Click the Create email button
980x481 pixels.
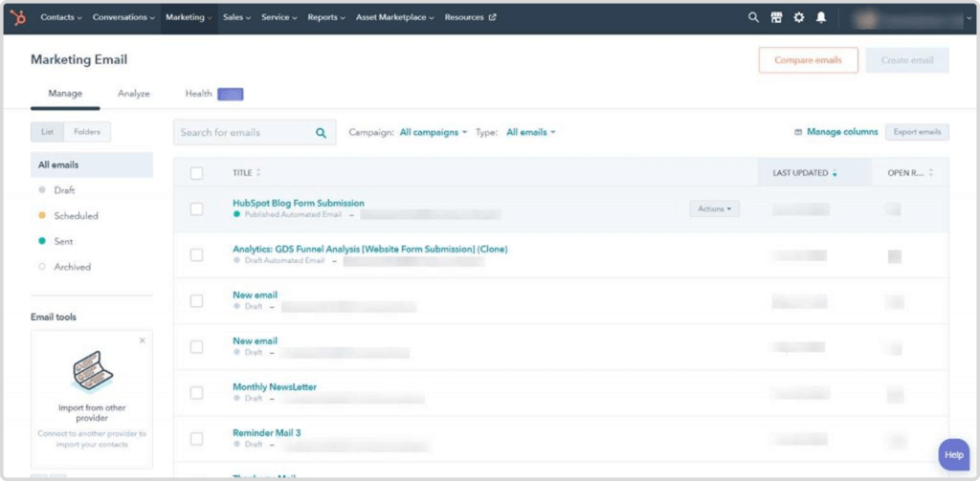tap(907, 60)
